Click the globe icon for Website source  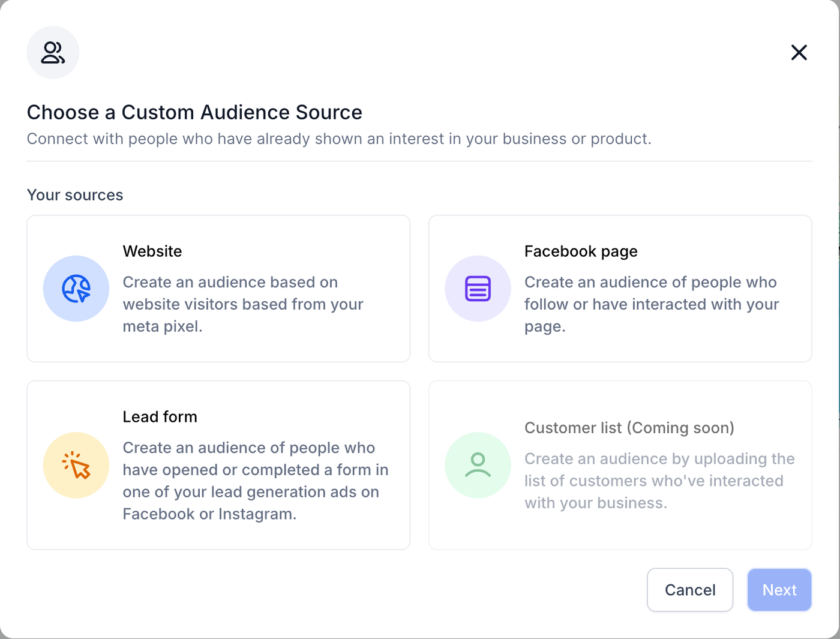pos(76,289)
